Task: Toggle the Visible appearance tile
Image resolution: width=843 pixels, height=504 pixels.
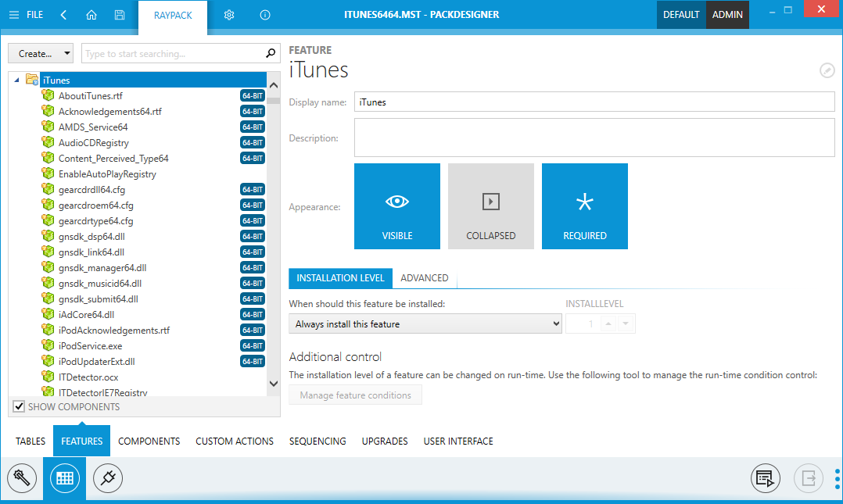Action: coord(397,206)
